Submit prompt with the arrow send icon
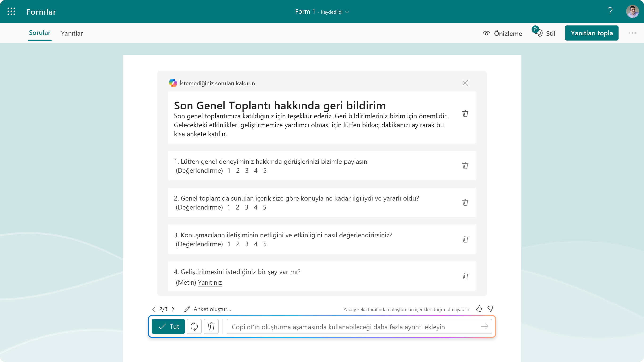This screenshot has height=362, width=644. 484,326
